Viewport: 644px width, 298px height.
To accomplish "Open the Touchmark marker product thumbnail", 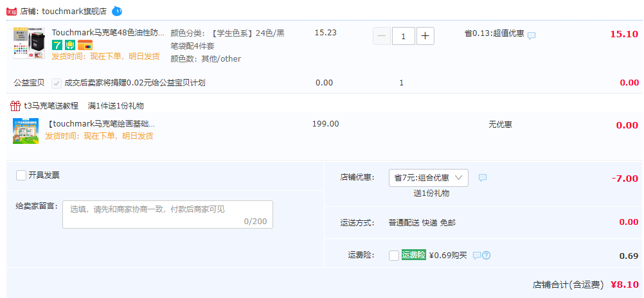I will pyautogui.click(x=29, y=44).
